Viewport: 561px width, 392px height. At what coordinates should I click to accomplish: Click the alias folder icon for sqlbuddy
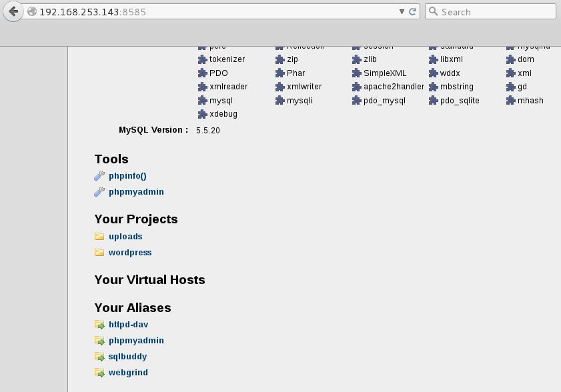99,357
